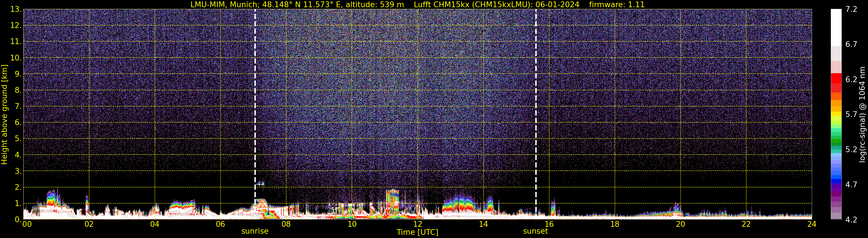Viewport: 868px width, 238px height.
Task: Click the time axis tick label '18'
Action: [614, 224]
